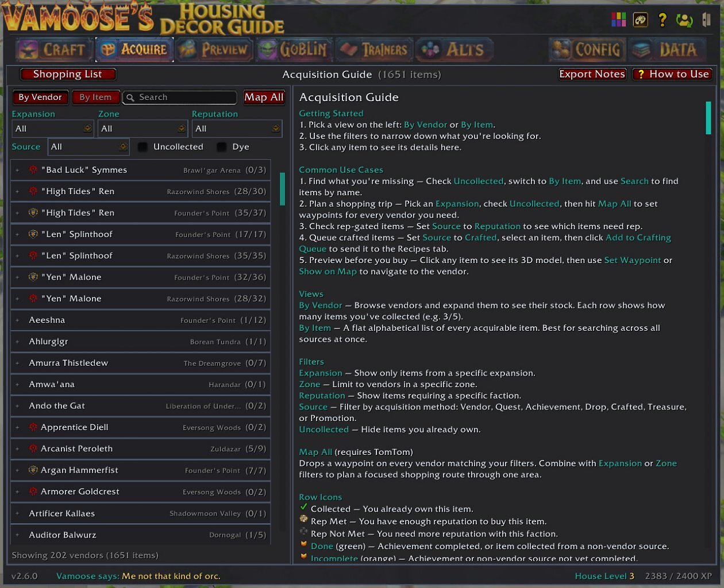This screenshot has height=588, width=724.
Task: Click the Show on Map link
Action: point(328,272)
